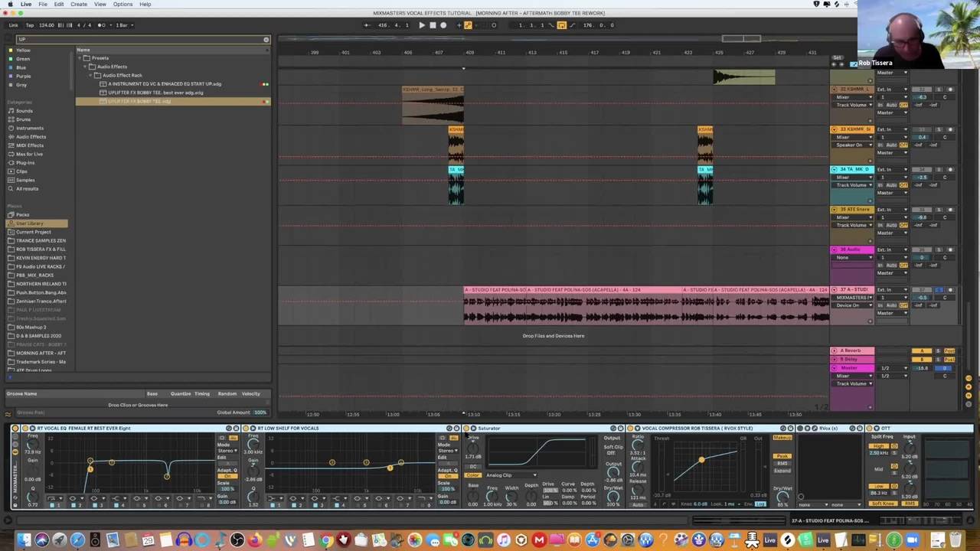This screenshot has width=980, height=551.
Task: Open the Google Chrome icon in Dock
Action: click(325, 541)
